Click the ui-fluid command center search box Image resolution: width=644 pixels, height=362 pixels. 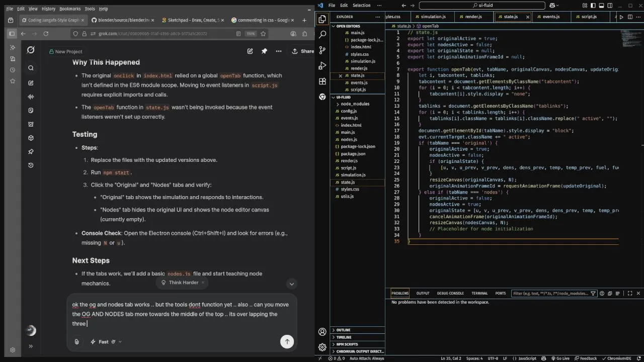click(482, 6)
